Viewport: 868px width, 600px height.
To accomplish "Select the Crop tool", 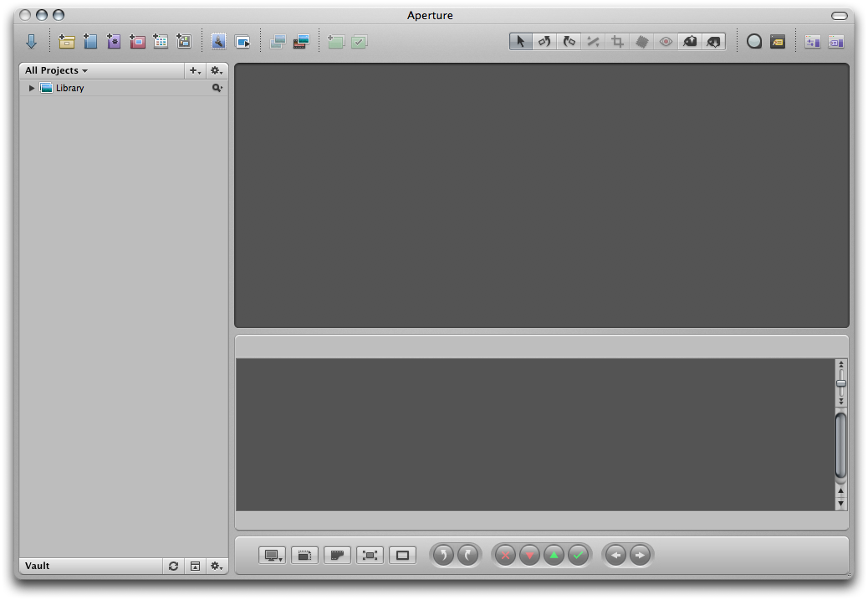I will click(617, 41).
